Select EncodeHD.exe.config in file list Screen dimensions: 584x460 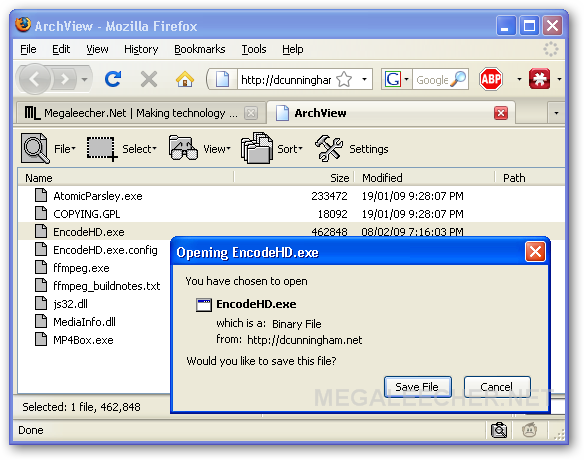click(x=105, y=250)
